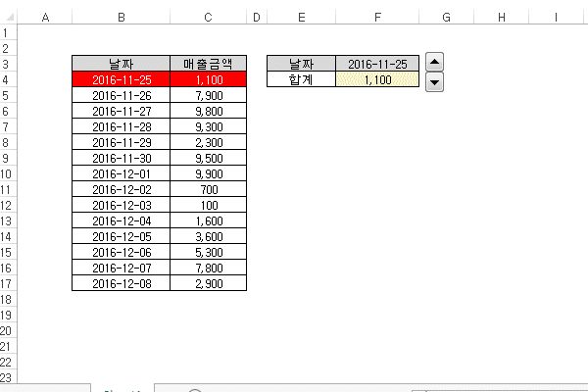The width and height of the screenshot is (588, 392).
Task: Select row 4 header
Action: click(x=8, y=79)
